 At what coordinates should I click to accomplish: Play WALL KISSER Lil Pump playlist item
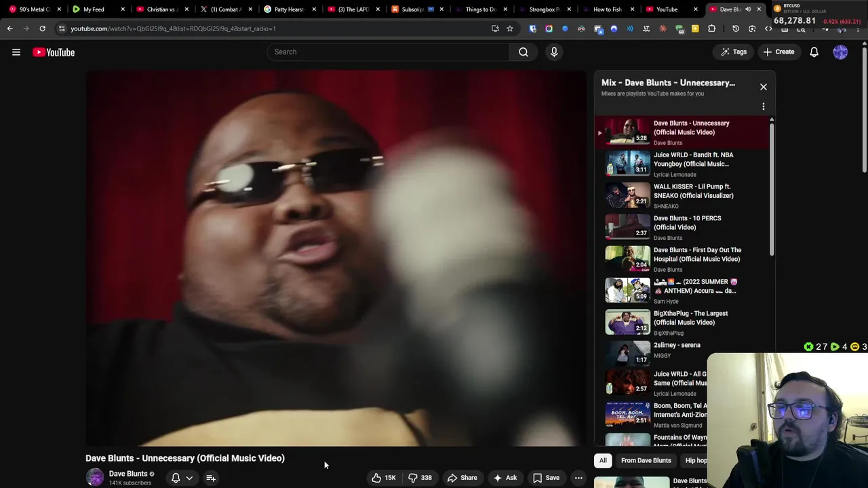tap(683, 196)
